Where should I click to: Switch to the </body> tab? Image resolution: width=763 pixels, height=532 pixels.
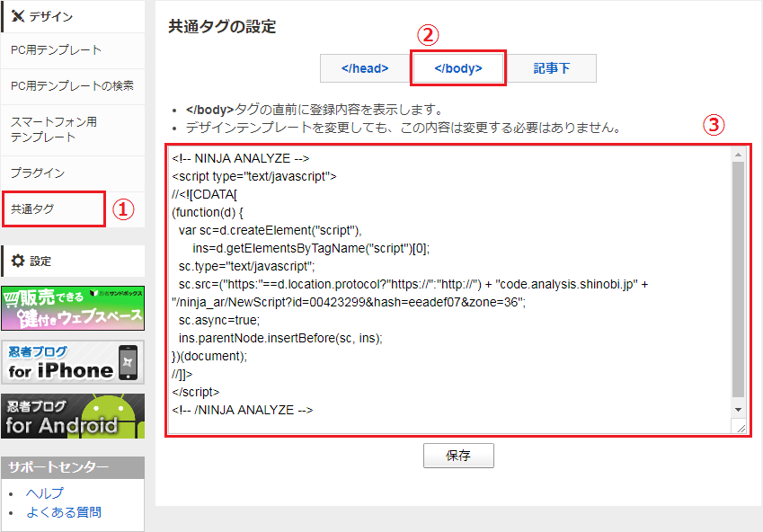pos(458,68)
